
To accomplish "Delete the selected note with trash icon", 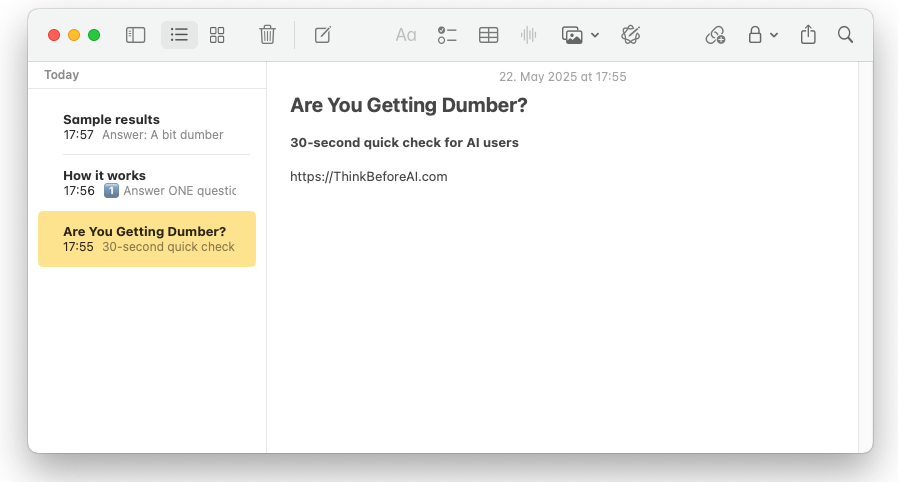I will tap(267, 35).
